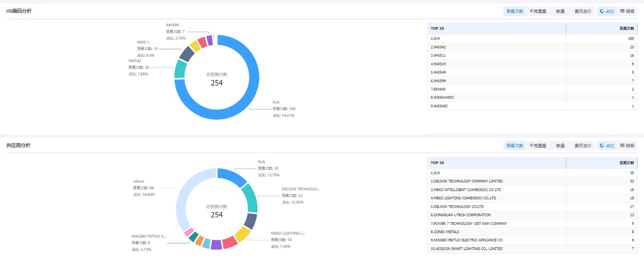
Task: Select the 2.940542 table row
Action: [532, 47]
